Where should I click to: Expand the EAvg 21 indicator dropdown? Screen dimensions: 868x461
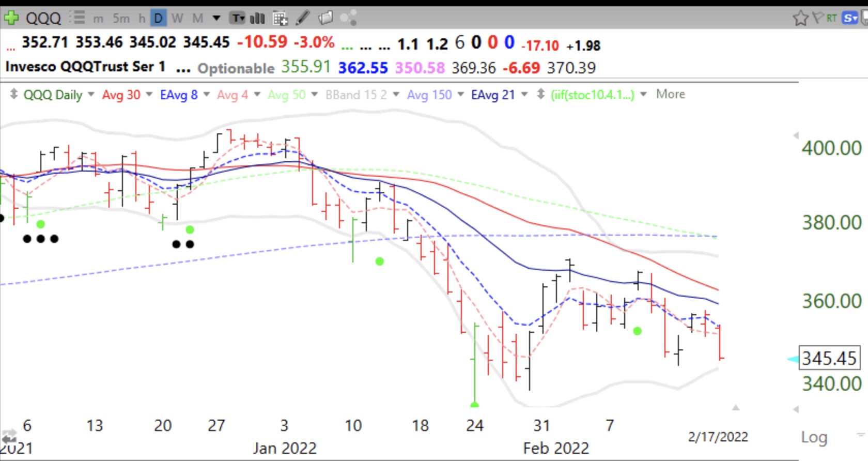click(524, 95)
